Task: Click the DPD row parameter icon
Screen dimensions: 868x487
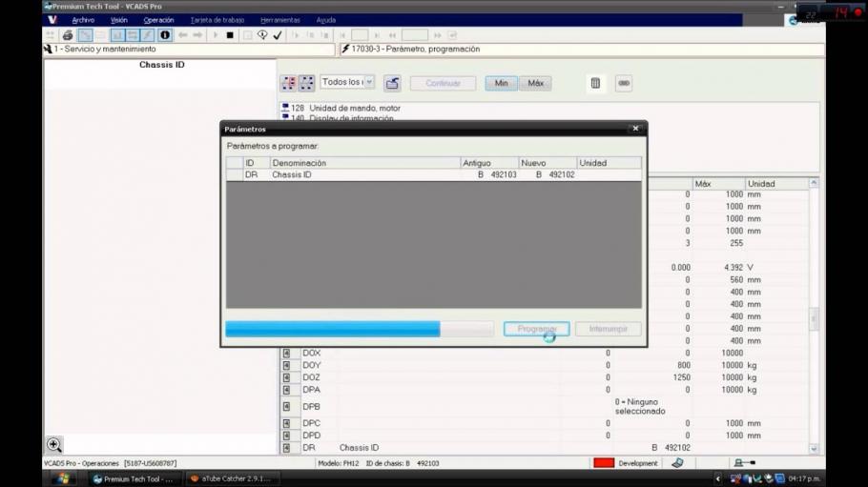Action: click(287, 436)
